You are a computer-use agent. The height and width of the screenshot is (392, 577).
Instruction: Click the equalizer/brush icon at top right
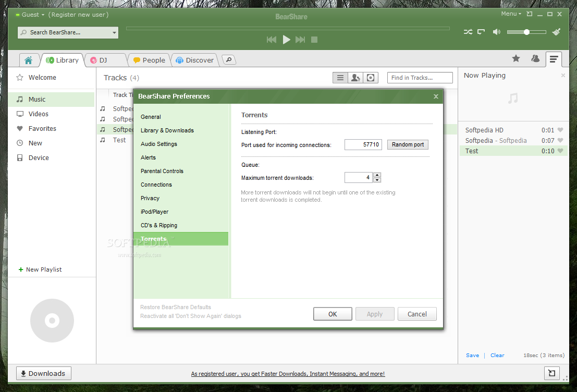pyautogui.click(x=556, y=32)
